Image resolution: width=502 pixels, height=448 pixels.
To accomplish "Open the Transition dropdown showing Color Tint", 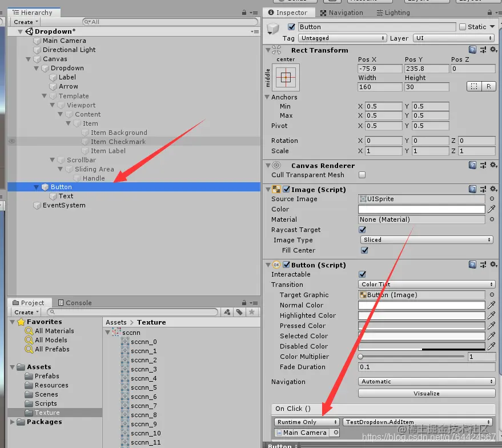I will [426, 284].
